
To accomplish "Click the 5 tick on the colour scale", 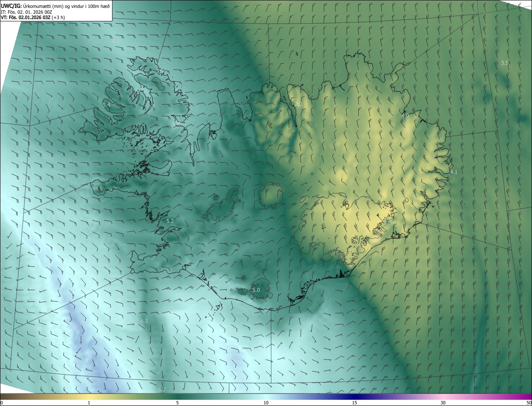I will tap(177, 403).
